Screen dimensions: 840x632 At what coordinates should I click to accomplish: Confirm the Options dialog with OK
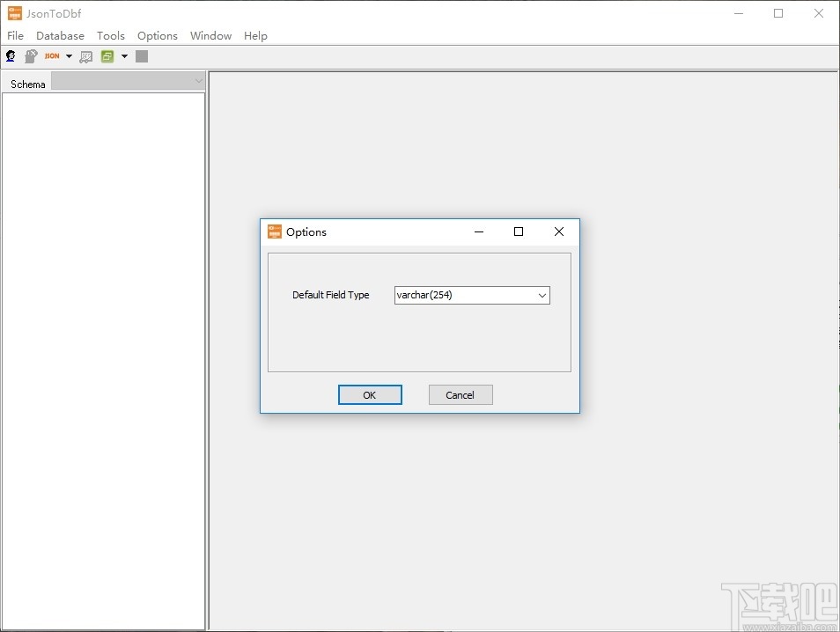point(370,394)
